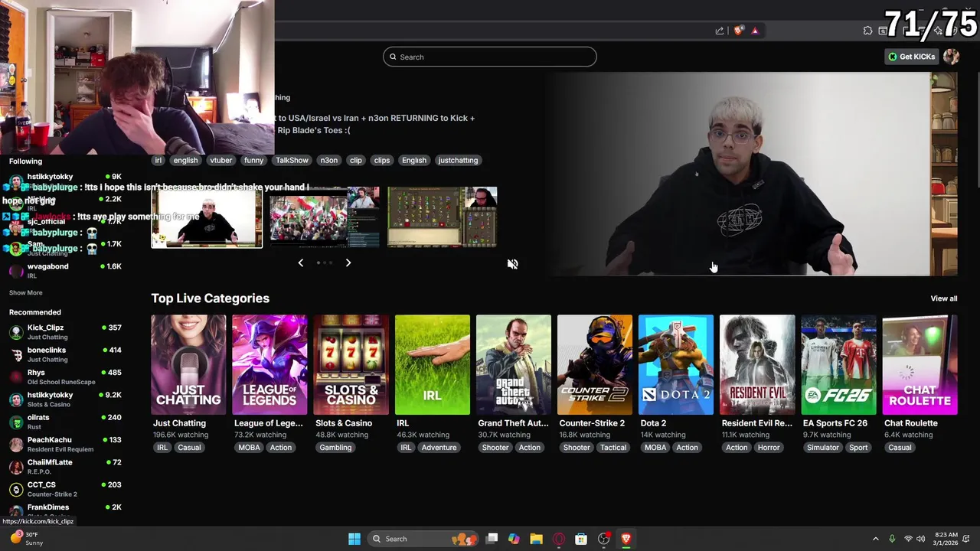Open FrankDimes channel in sidebar
This screenshot has height=551, width=980.
tap(65, 510)
